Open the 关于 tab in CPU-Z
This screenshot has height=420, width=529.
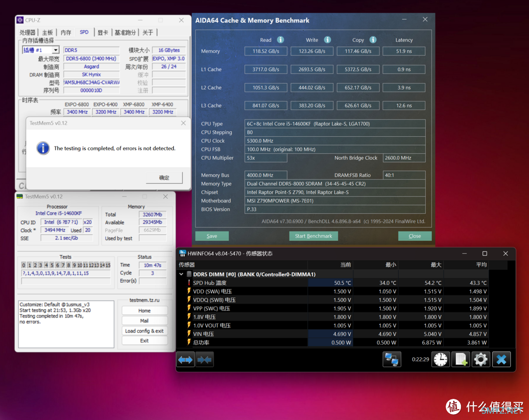click(x=148, y=32)
